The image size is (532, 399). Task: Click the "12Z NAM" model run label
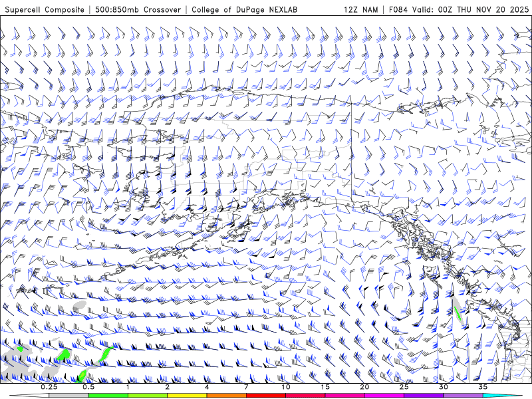pos(360,9)
